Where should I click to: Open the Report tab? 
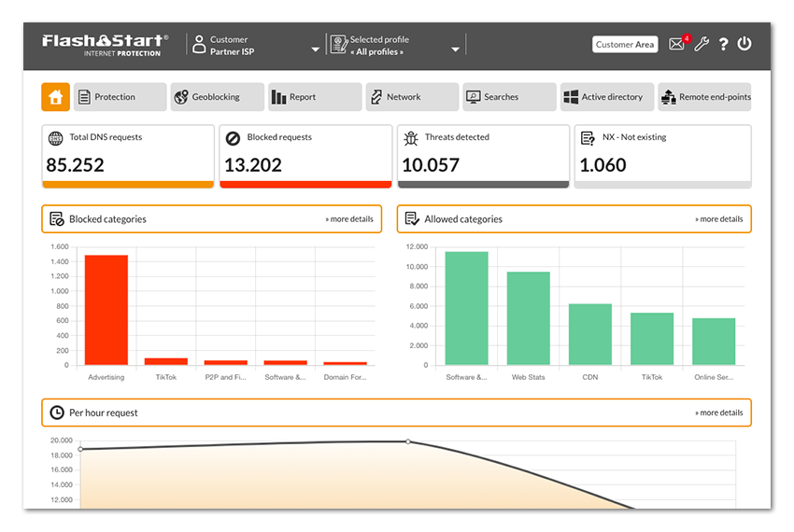click(314, 97)
